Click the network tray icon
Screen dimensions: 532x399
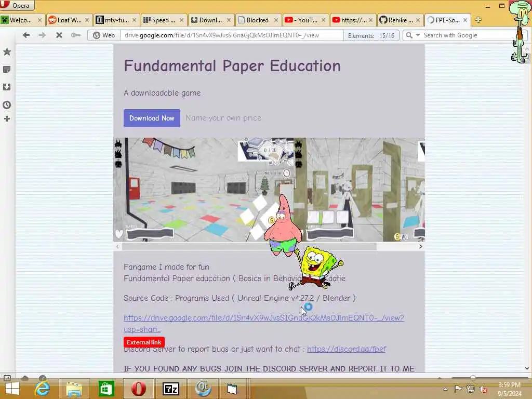[471, 389]
